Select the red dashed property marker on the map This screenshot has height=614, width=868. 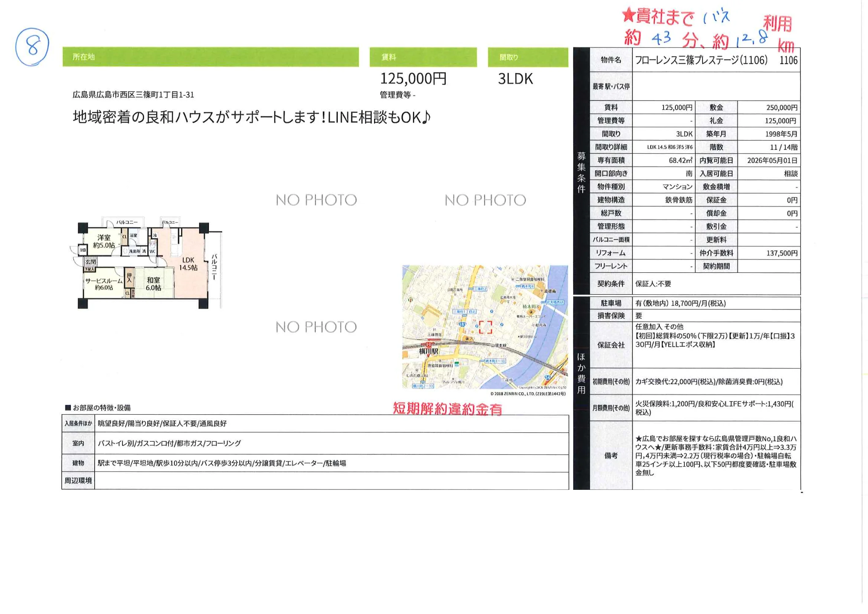[486, 328]
